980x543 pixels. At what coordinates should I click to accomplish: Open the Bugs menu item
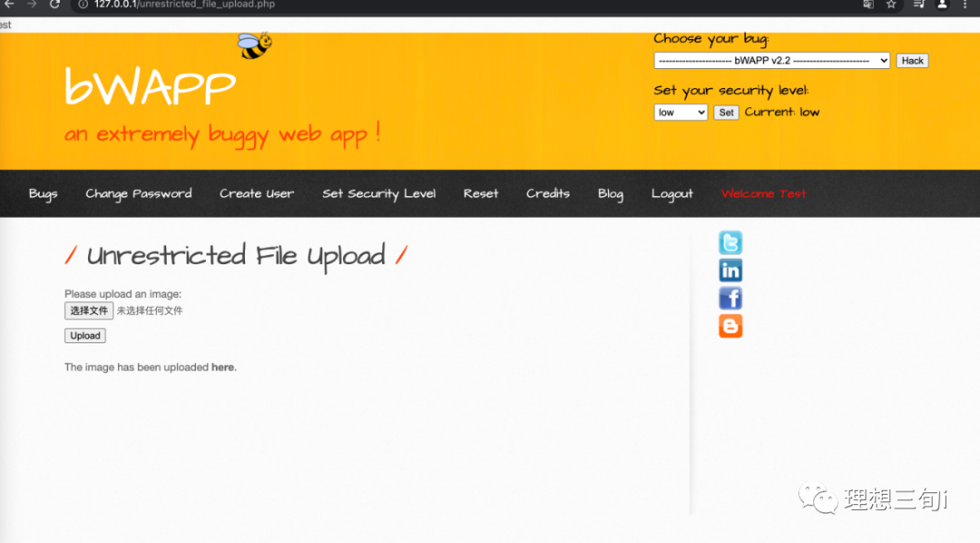tap(43, 193)
